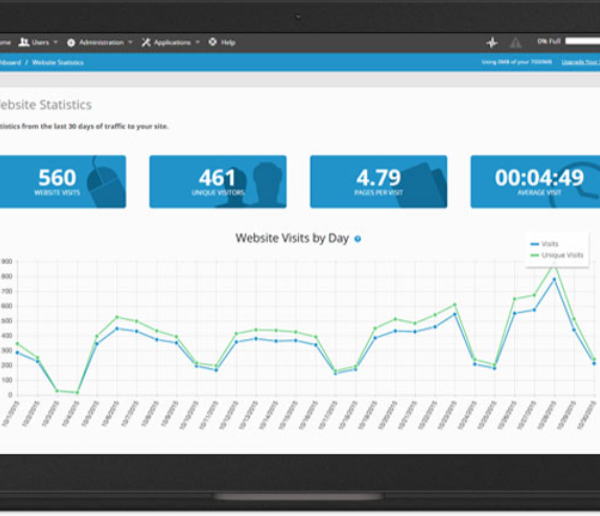Expand the Applications dropdown arrow

(197, 42)
